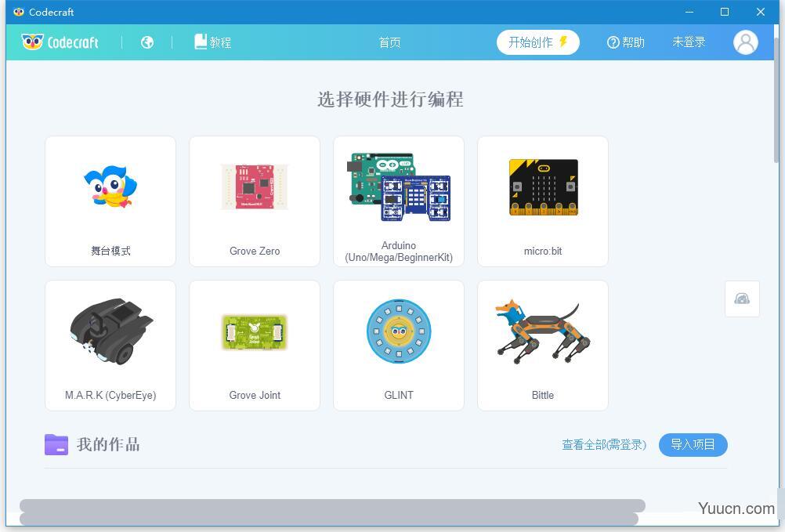Select the GLINT hardware card
Image resolution: width=785 pixels, height=532 pixels.
(398, 345)
